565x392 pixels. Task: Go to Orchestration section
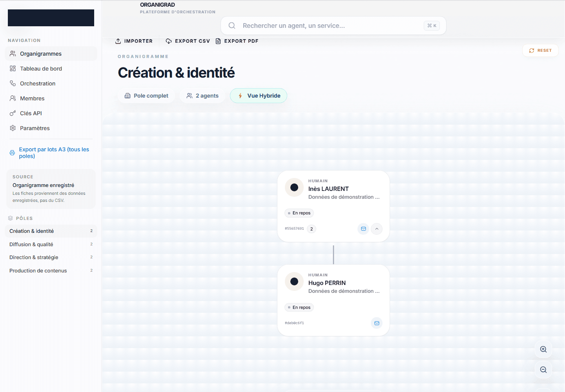[51, 83]
